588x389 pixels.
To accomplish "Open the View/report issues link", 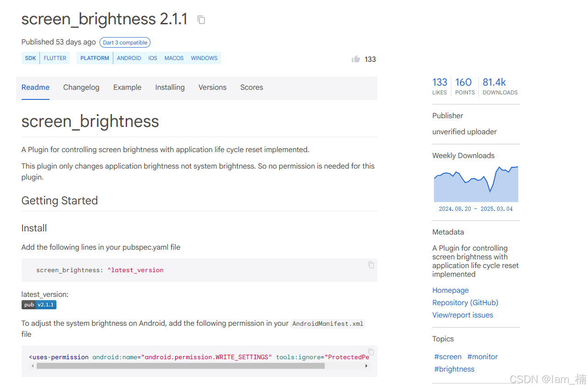I will (463, 315).
